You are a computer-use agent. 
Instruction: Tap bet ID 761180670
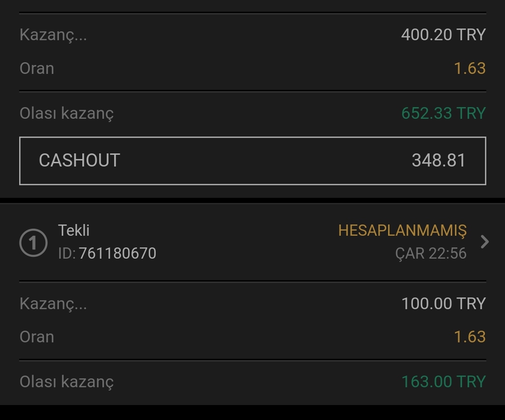[x=107, y=253]
